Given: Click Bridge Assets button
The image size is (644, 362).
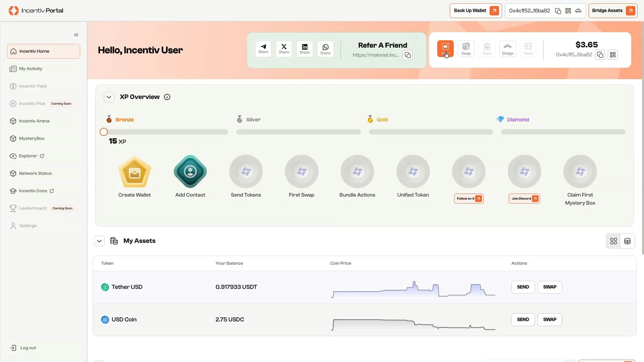Looking at the screenshot, I should (613, 11).
